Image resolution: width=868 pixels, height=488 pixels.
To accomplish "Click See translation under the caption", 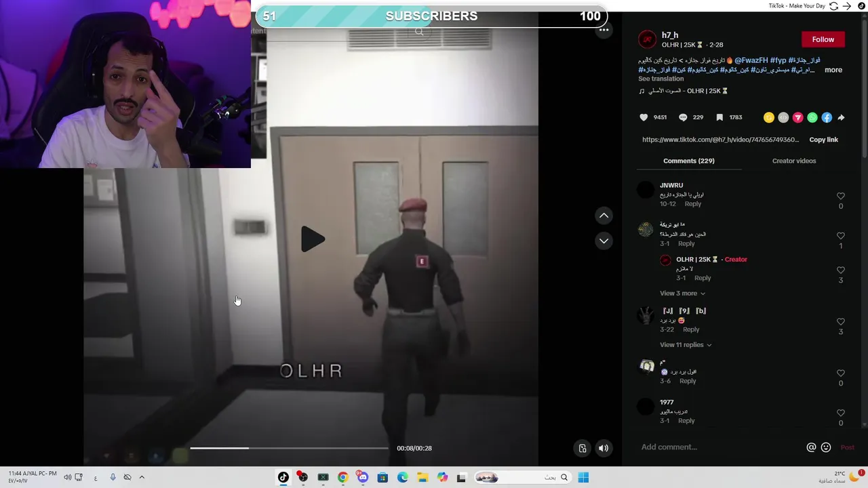I will [x=660, y=79].
